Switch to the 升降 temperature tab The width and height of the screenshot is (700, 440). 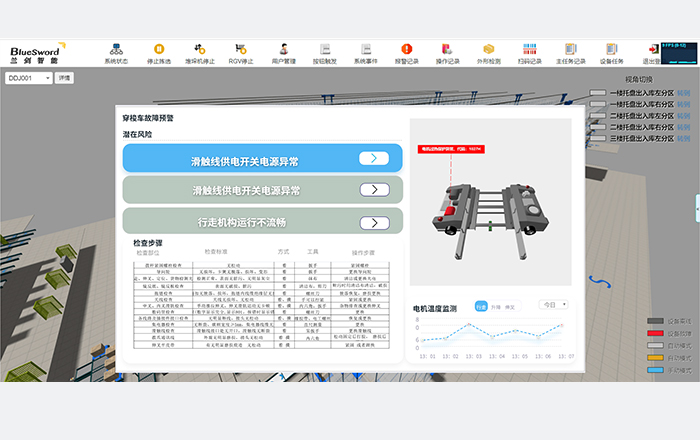coord(496,306)
